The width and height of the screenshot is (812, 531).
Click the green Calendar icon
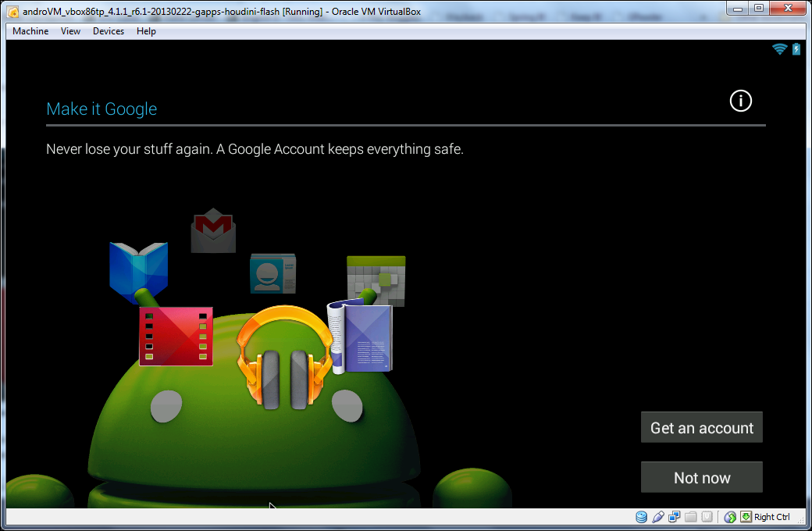tap(376, 280)
